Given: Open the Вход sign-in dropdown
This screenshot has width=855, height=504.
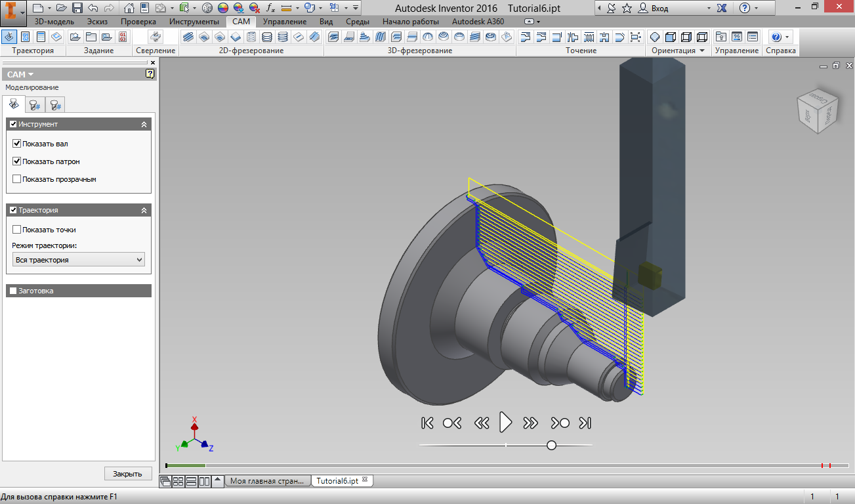Looking at the screenshot, I should click(708, 9).
